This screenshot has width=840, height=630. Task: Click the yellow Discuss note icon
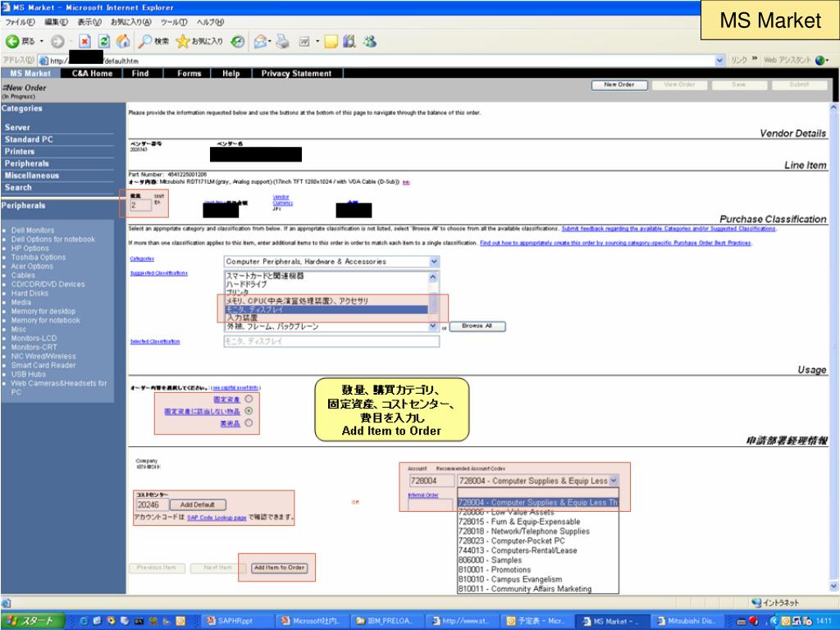click(x=331, y=41)
